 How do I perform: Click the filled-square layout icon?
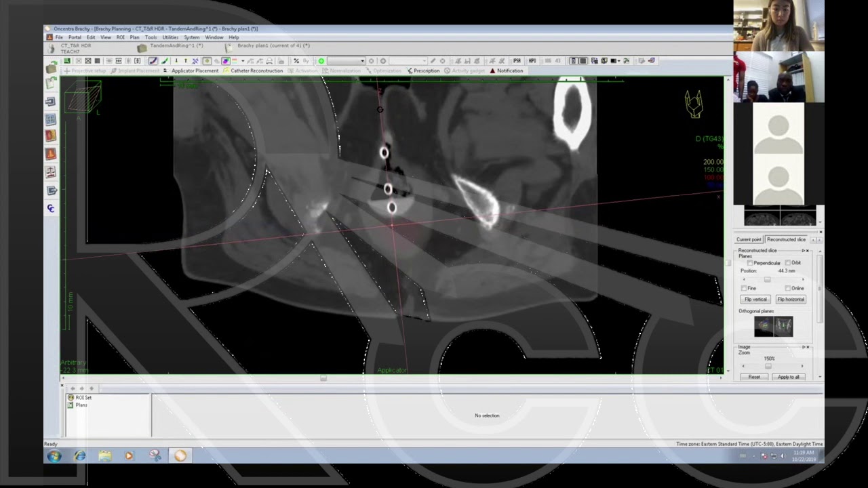[x=583, y=61]
